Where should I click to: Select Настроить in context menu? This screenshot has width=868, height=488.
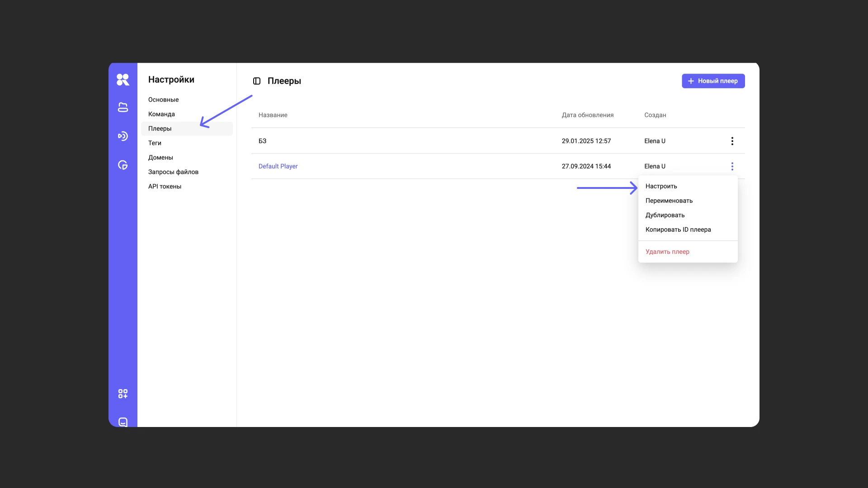point(661,186)
